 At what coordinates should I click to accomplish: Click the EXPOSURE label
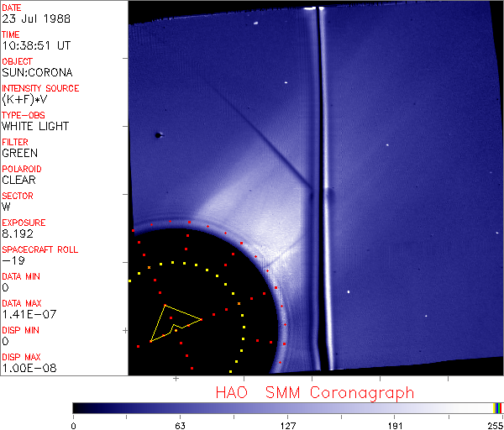click(x=24, y=223)
